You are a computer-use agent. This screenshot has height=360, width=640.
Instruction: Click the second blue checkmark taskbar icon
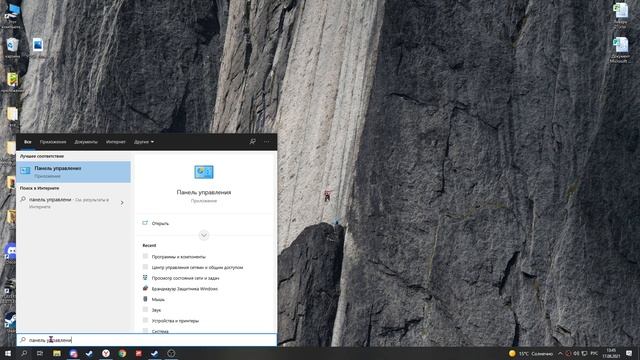coord(155,353)
